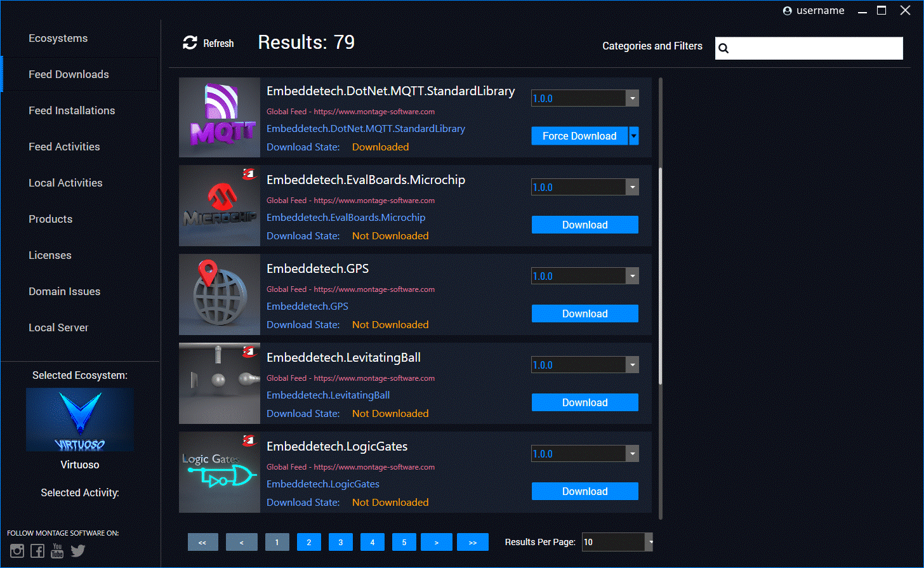
Task: Open the Embeddetech.EvalBoards.Microchip blue link
Action: coord(346,217)
